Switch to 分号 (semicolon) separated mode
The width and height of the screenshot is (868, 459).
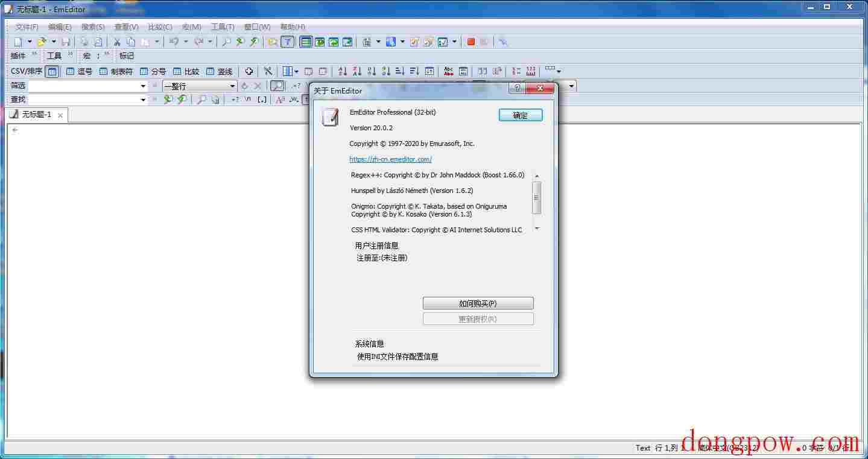point(153,71)
